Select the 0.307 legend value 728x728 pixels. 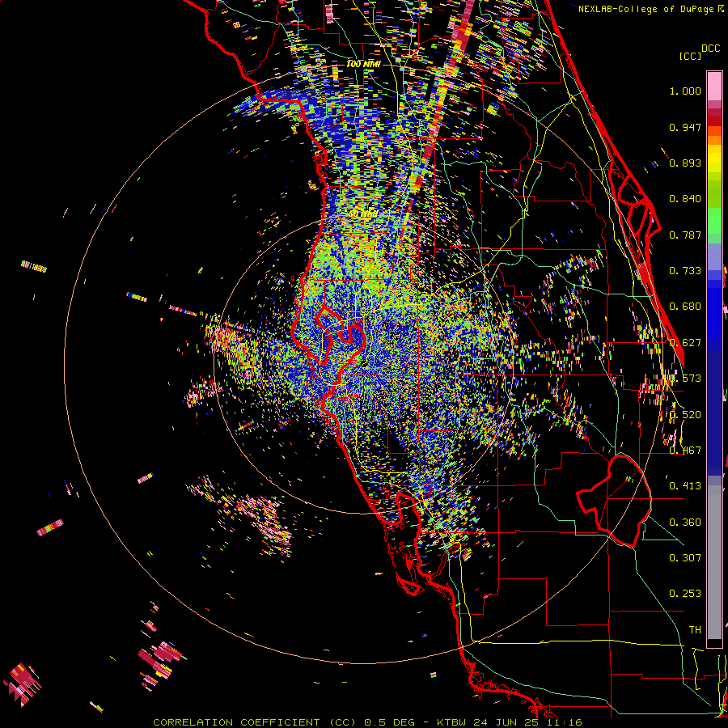click(685, 558)
